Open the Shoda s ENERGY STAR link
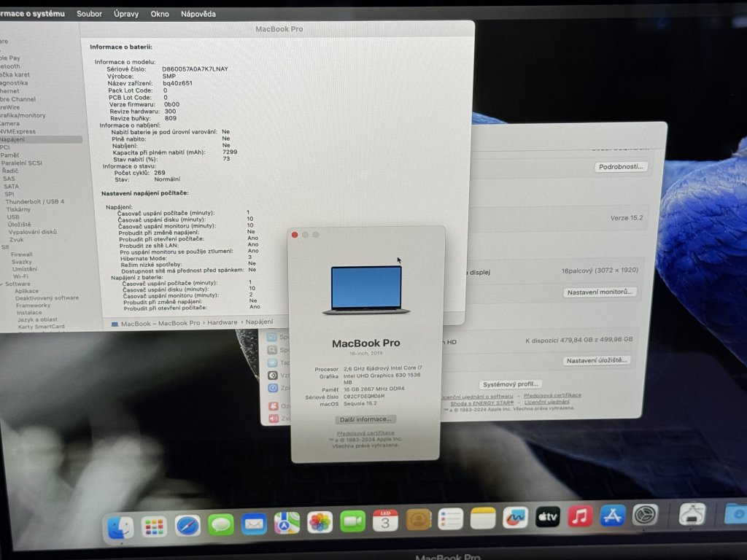Image resolution: width=747 pixels, height=560 pixels. (482, 402)
